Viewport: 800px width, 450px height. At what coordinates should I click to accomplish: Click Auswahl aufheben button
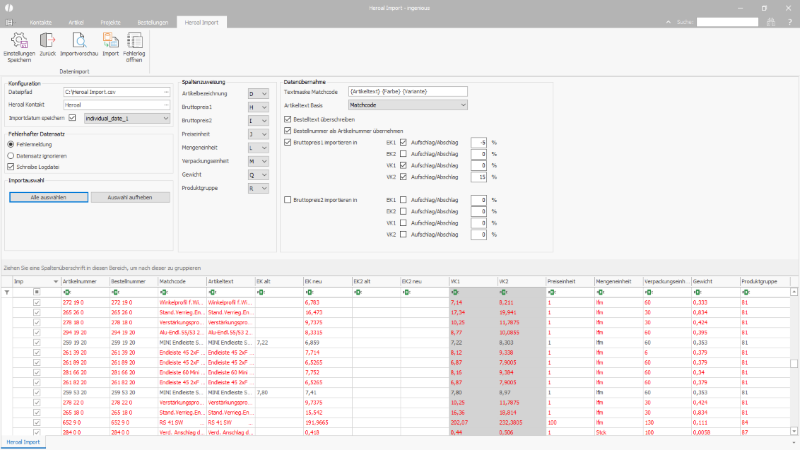tap(130, 197)
